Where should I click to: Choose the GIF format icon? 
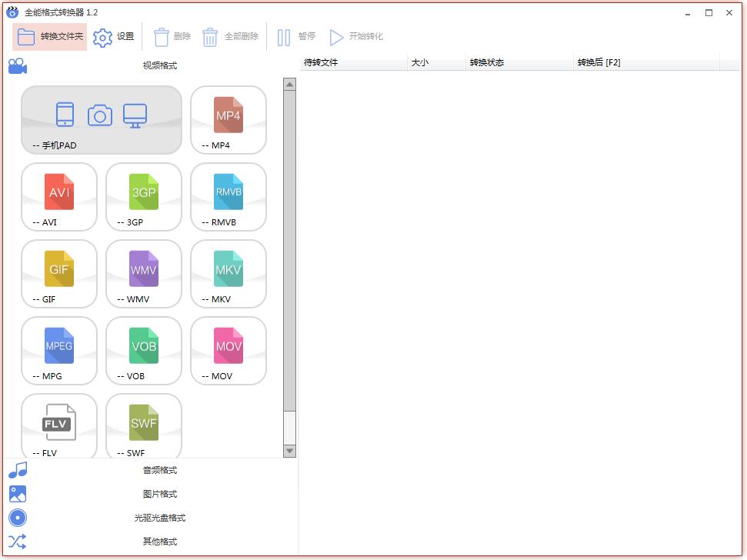[x=59, y=273]
